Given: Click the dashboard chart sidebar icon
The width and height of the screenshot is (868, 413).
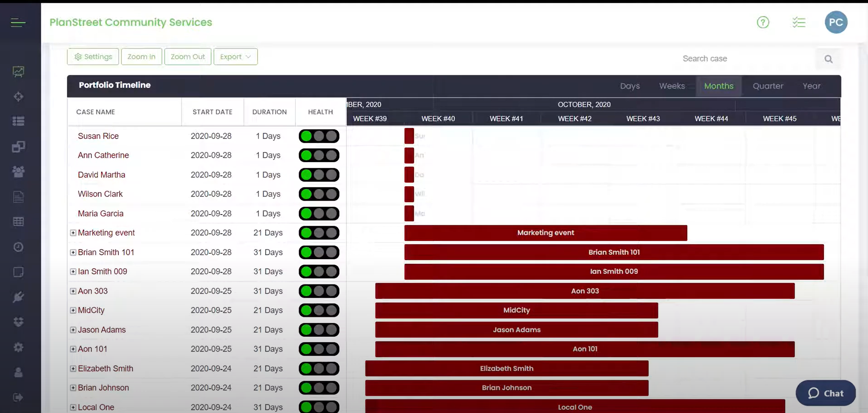Looking at the screenshot, I should click(18, 71).
